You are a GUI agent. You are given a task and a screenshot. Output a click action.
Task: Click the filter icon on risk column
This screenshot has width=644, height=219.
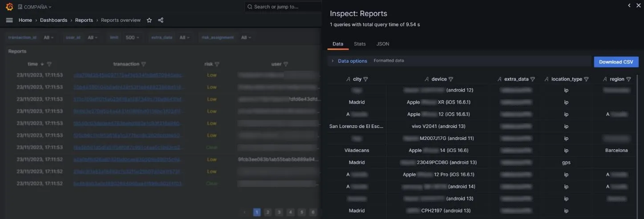[x=217, y=64]
